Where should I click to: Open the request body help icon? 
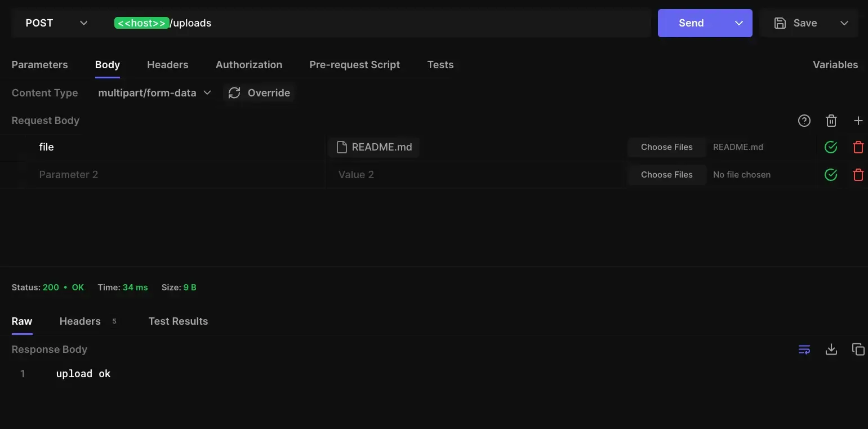[804, 121]
